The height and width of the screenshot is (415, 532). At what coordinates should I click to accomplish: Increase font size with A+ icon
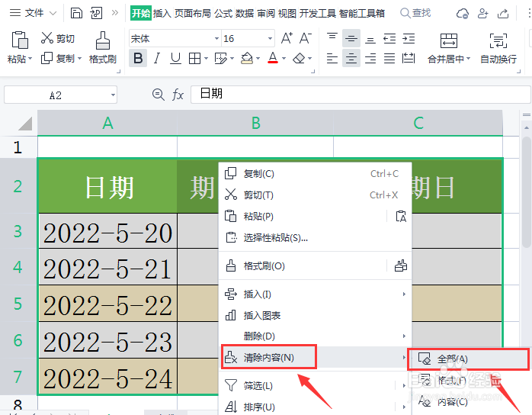click(287, 38)
